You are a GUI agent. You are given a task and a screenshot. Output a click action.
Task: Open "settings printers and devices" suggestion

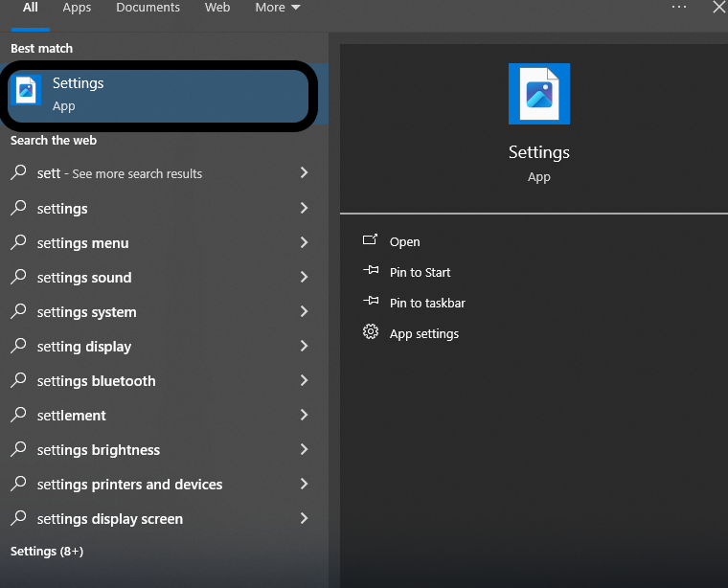pos(129,485)
